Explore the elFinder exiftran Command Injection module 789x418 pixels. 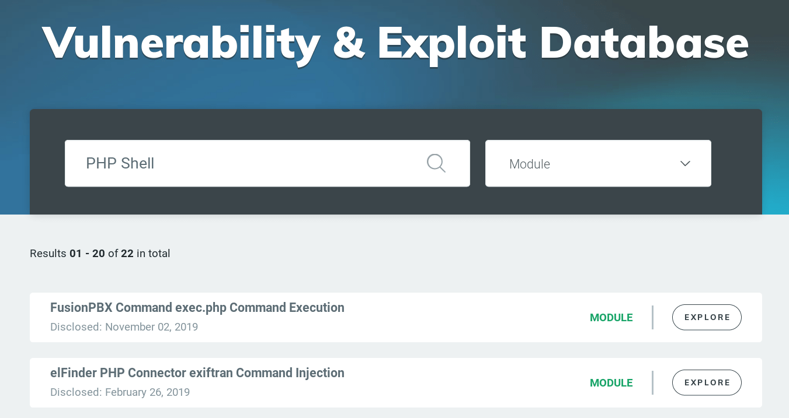(x=706, y=383)
